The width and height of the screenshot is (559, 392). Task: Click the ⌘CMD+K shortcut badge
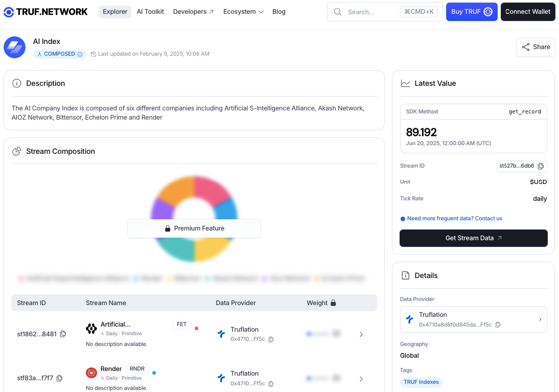(419, 12)
